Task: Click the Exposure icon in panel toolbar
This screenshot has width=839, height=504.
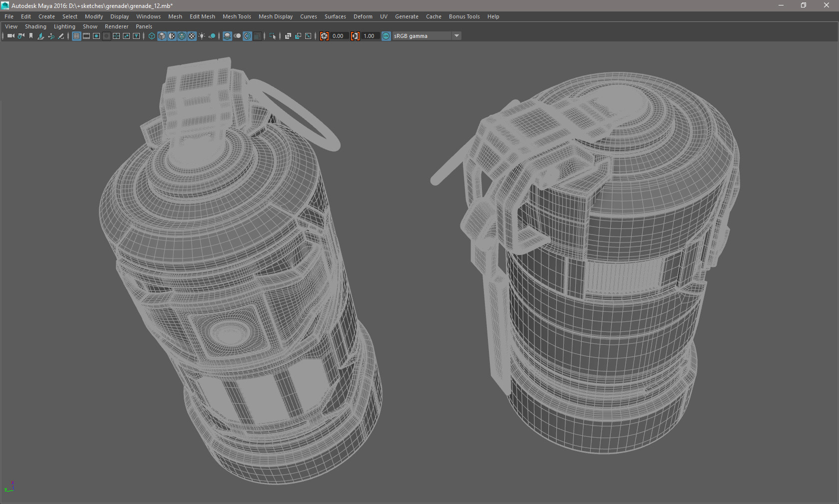Action: [324, 36]
